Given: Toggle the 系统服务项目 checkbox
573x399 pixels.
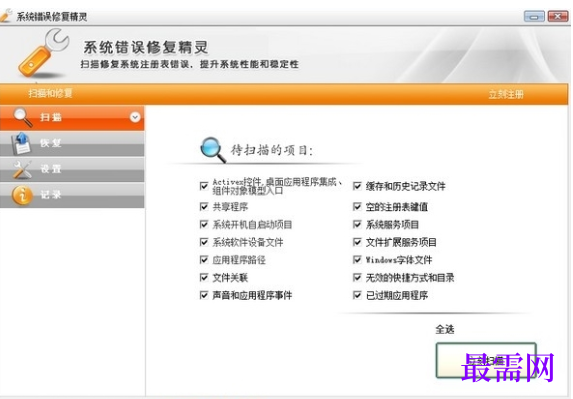Looking at the screenshot, I should (357, 224).
